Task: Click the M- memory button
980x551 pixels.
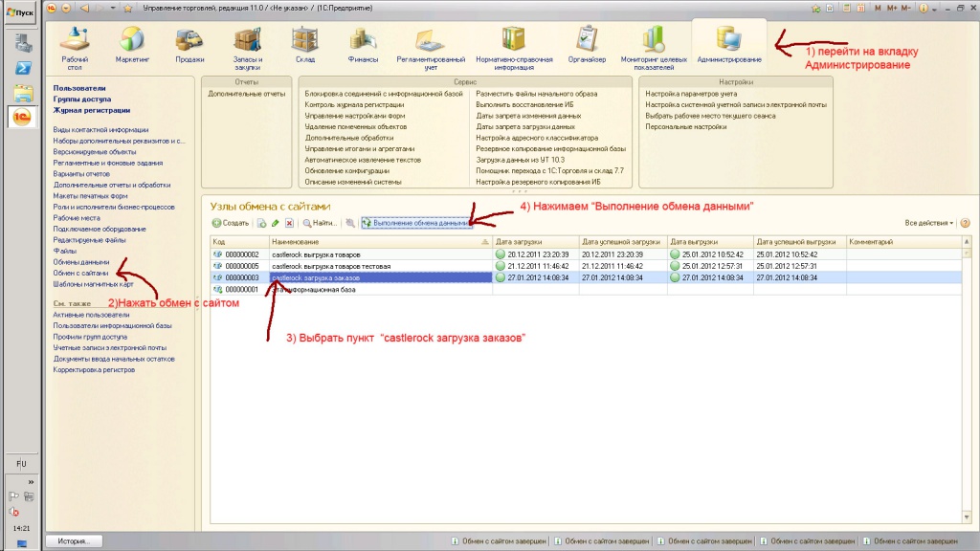Action: pos(905,8)
